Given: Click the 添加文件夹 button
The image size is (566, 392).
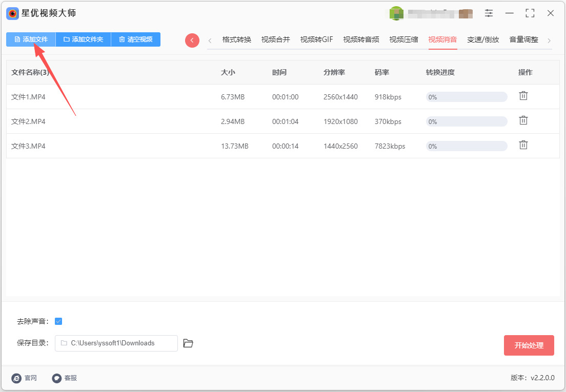Looking at the screenshot, I should coord(84,39).
